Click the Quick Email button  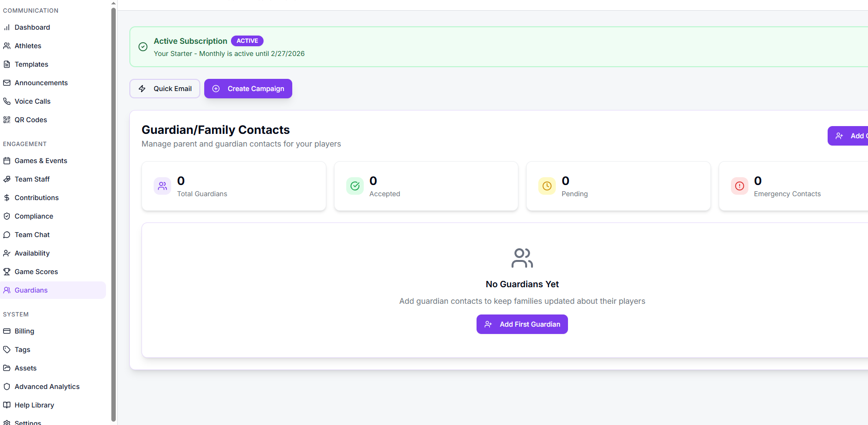165,89
